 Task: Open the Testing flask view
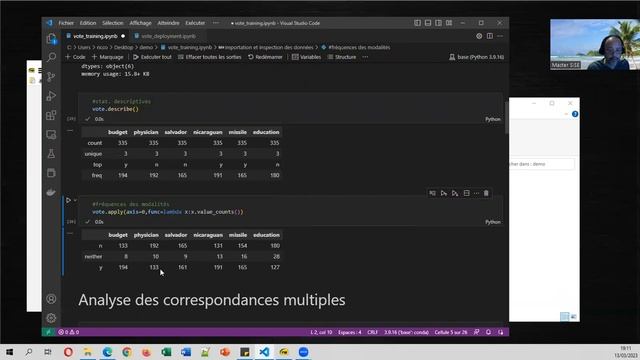pos(51,153)
